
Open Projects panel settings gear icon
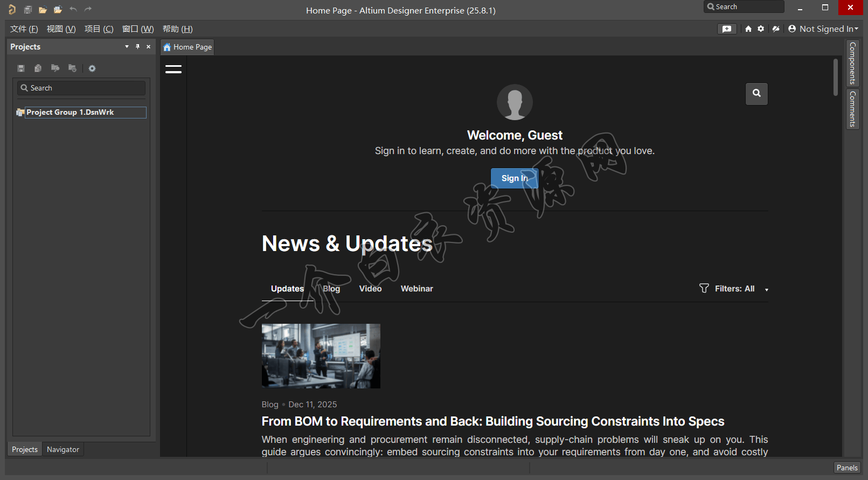point(92,68)
